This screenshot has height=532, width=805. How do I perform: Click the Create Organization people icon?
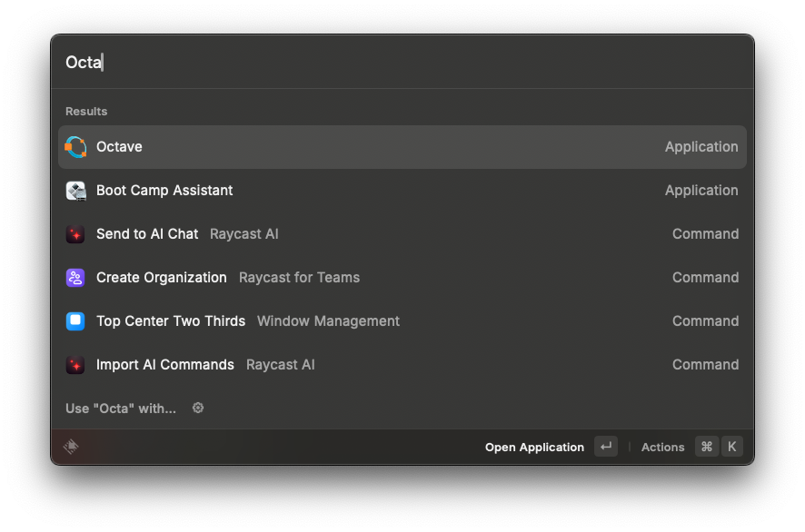75,278
